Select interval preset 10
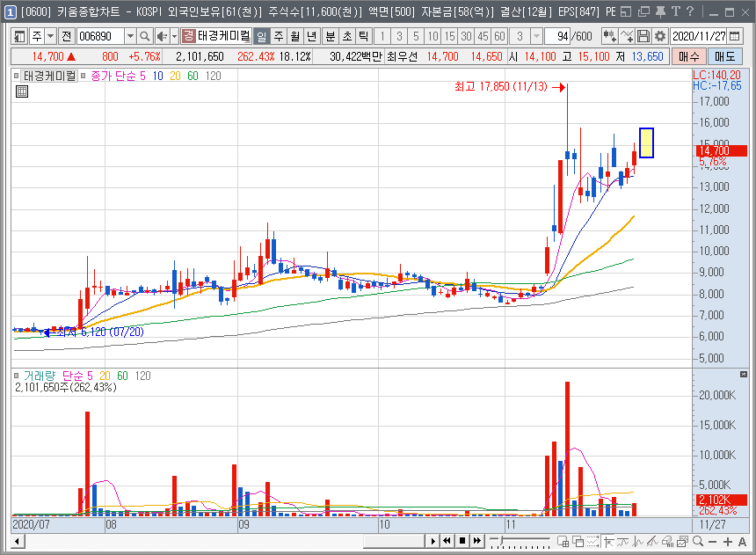 [x=433, y=36]
